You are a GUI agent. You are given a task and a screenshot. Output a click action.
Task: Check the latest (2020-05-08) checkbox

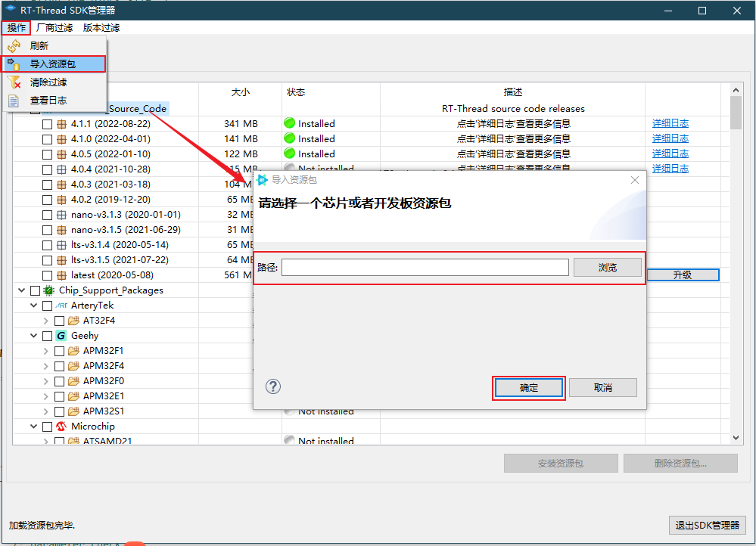(x=47, y=276)
